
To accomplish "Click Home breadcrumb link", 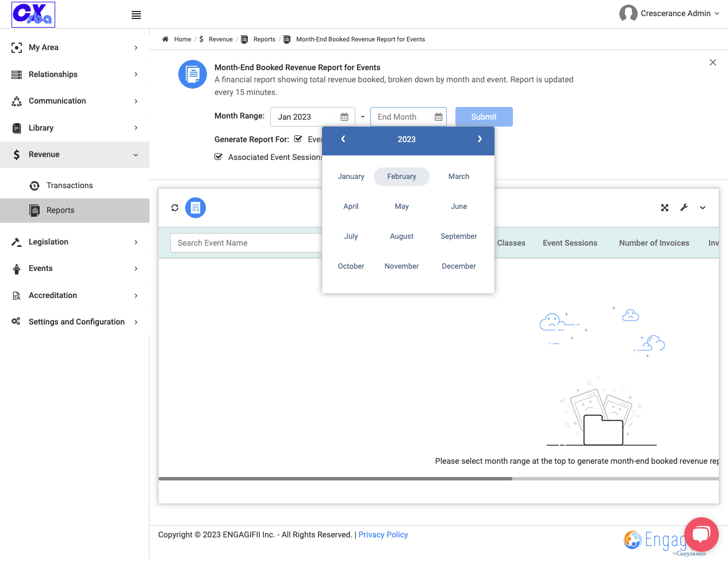I will click(x=182, y=39).
